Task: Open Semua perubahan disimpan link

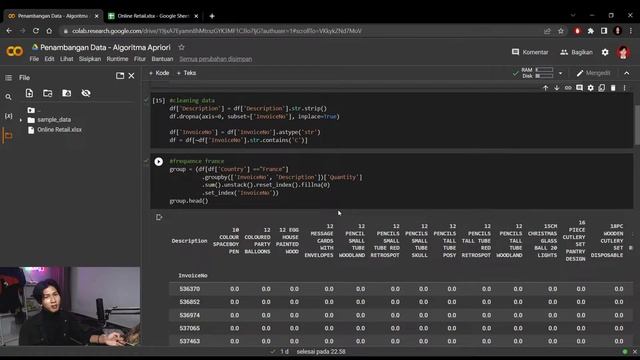Action: click(x=216, y=59)
